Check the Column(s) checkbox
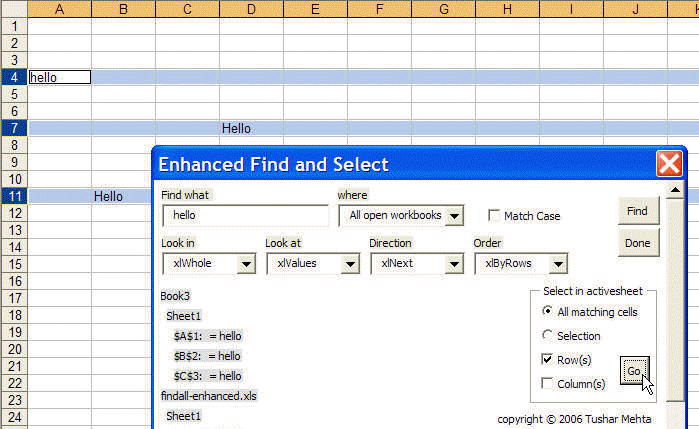The height and width of the screenshot is (429, 699). (546, 383)
